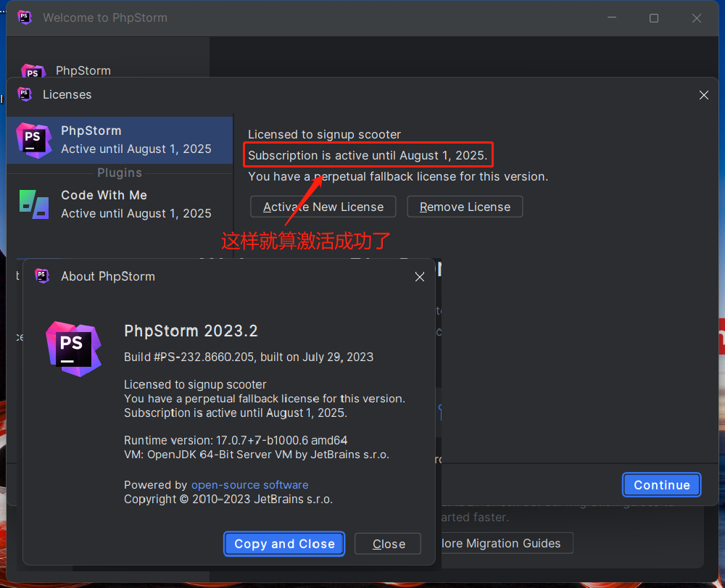Close the About PhpStorm dialog with X

coord(420,276)
